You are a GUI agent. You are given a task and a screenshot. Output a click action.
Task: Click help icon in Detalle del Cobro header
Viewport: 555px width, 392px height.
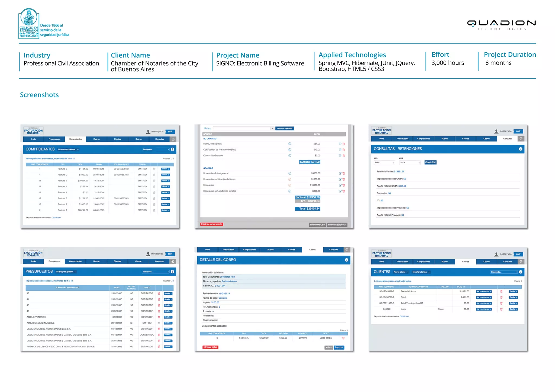click(x=346, y=260)
